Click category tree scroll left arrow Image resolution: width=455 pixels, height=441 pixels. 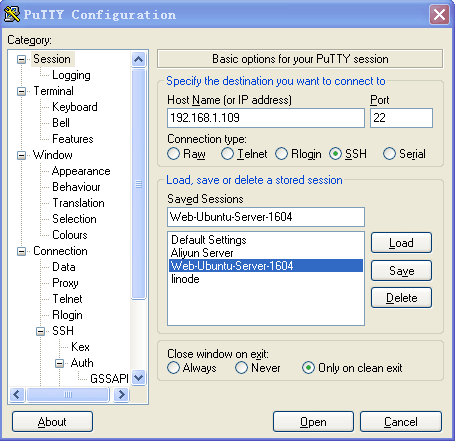[17, 395]
